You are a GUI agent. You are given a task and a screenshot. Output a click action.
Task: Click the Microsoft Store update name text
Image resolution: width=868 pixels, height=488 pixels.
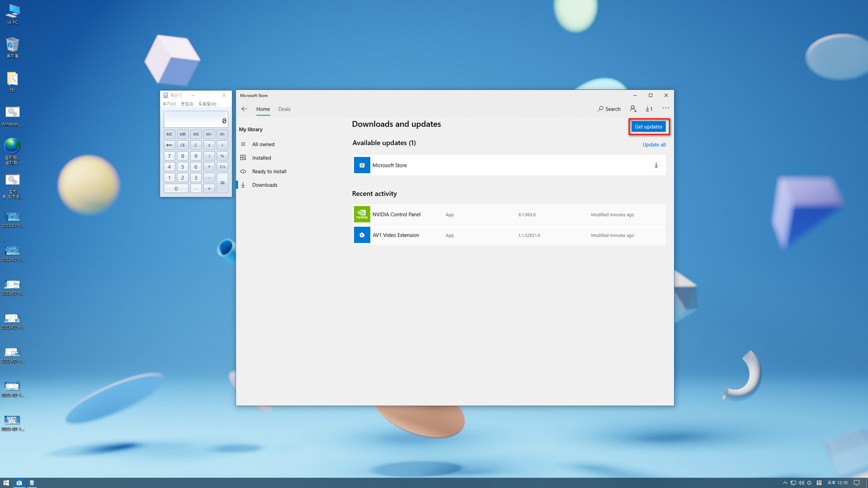pos(390,165)
